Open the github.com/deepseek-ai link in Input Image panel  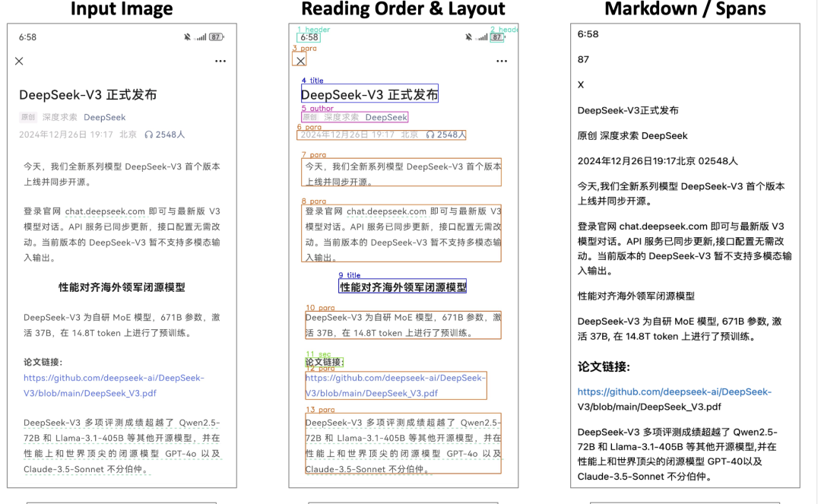point(113,385)
